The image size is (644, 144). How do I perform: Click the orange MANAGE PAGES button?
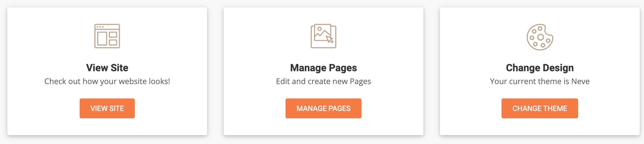(324, 108)
